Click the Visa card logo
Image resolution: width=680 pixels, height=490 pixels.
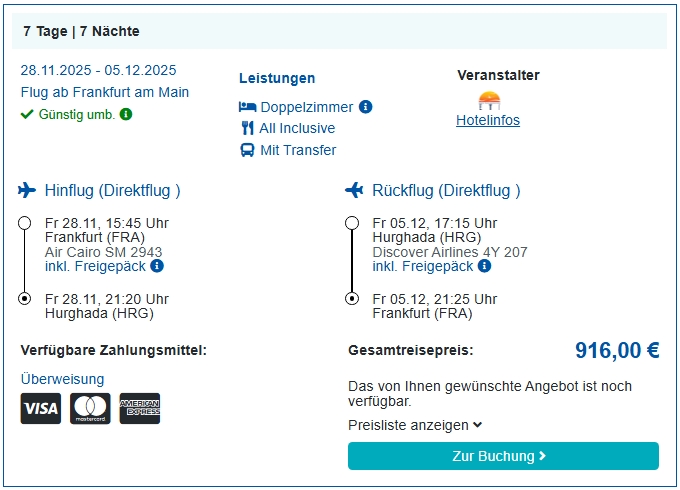coord(41,408)
